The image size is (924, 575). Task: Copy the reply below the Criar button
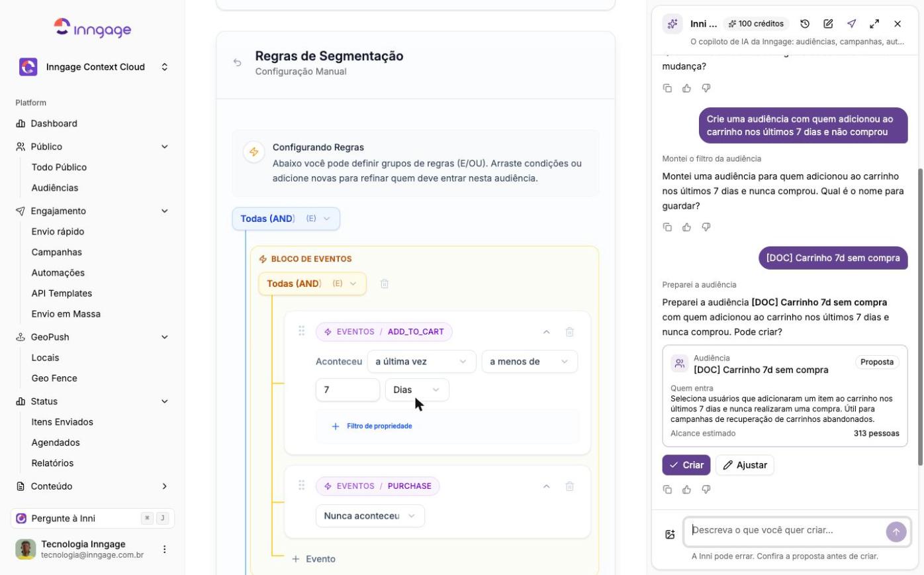667,490
